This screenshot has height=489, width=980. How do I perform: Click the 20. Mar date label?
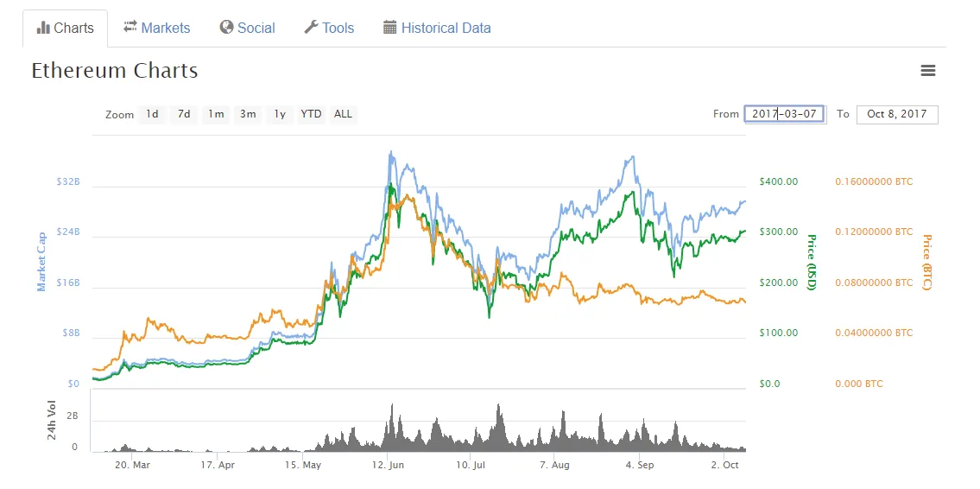pyautogui.click(x=132, y=465)
